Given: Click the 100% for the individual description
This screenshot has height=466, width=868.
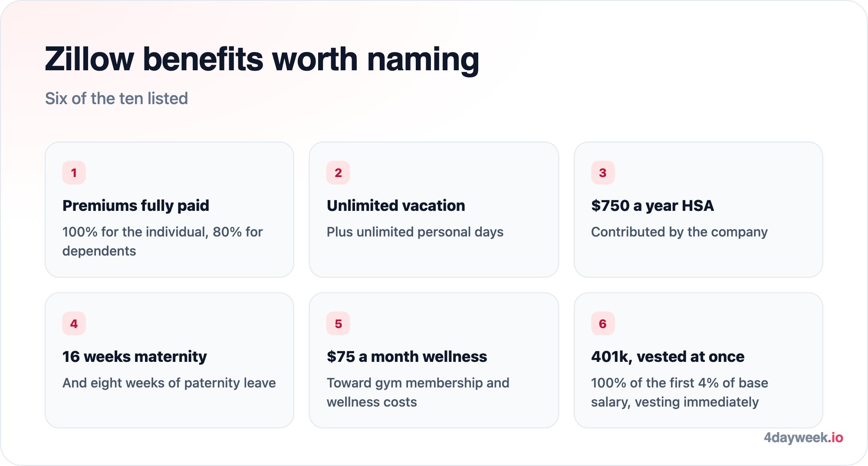Looking at the screenshot, I should [163, 241].
